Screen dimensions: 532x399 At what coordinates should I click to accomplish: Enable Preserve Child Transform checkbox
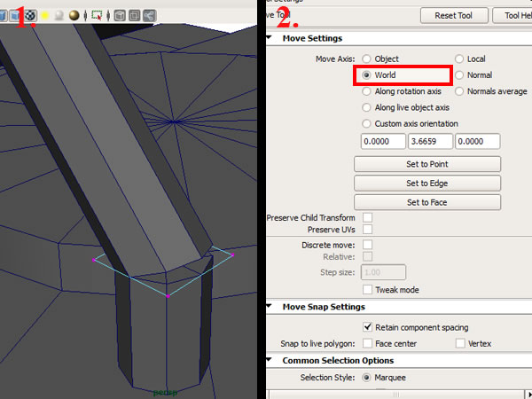tap(367, 217)
